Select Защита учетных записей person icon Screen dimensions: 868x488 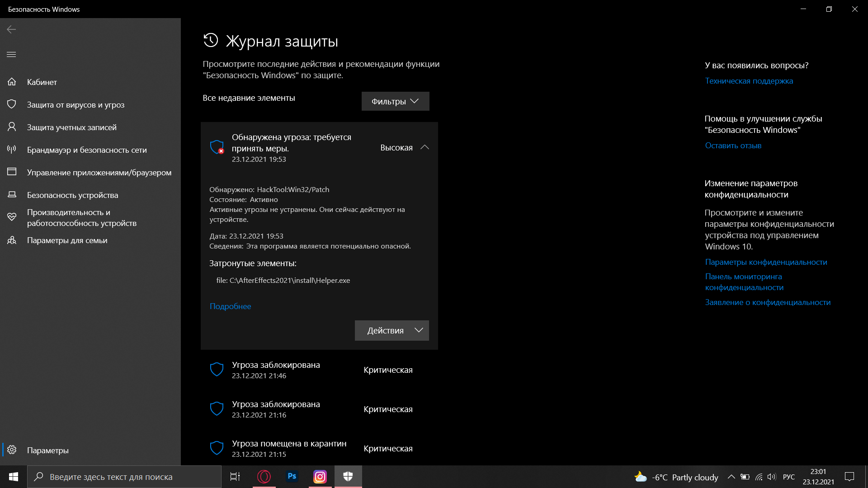(x=12, y=127)
